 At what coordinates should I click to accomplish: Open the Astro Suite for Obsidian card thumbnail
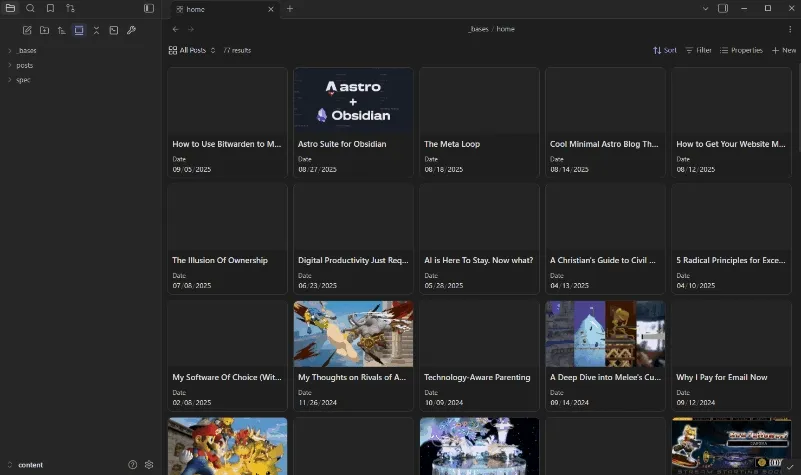pyautogui.click(x=353, y=100)
